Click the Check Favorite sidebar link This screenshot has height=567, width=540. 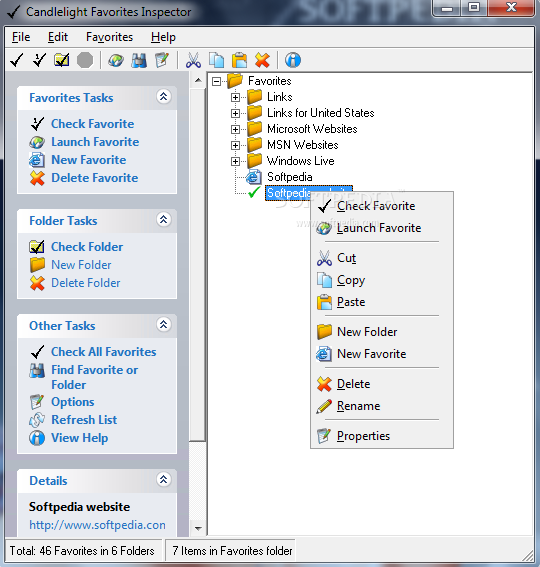(x=93, y=124)
